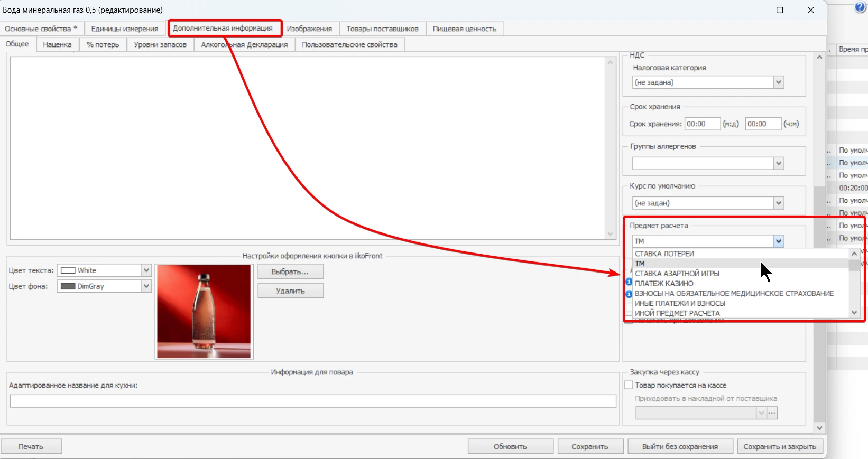Viewport: 868px width, 459px height.
Task: Click right panel scrollbar down arrow
Action: coord(819,428)
